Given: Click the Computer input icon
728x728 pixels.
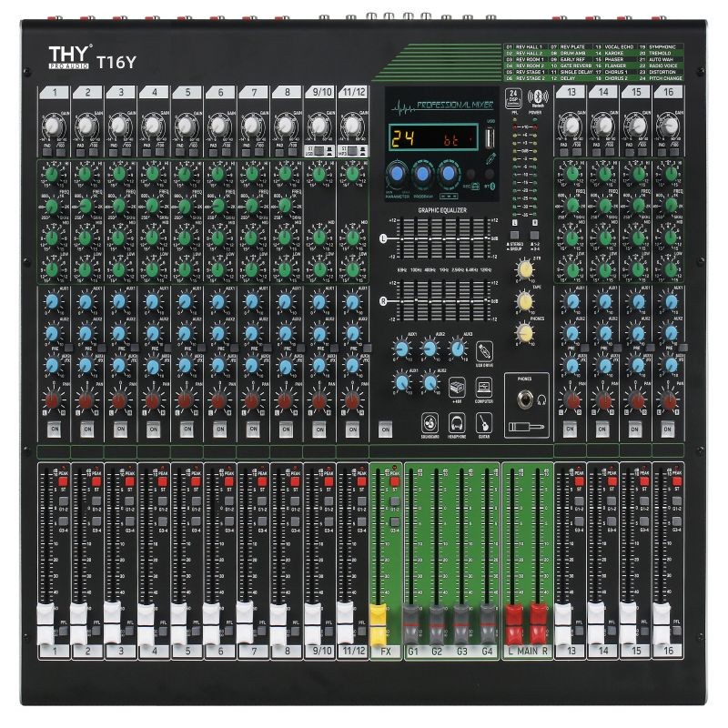Looking at the screenshot, I should click(x=484, y=387).
